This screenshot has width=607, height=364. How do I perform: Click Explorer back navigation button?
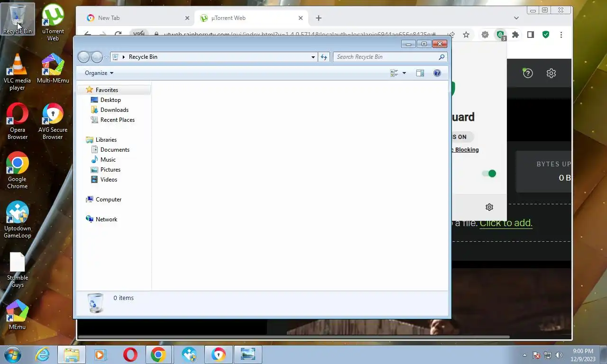tap(83, 57)
